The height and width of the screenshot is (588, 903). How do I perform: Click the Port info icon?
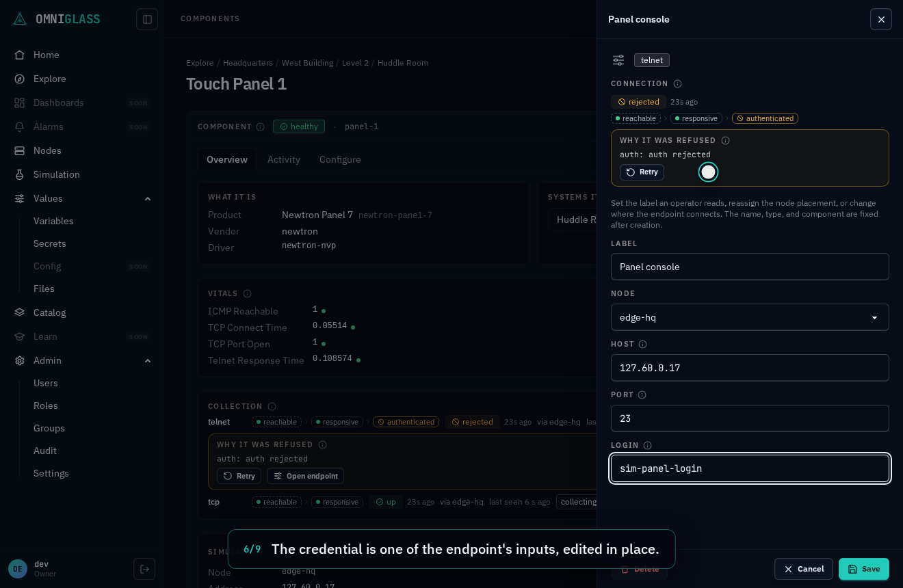point(642,395)
